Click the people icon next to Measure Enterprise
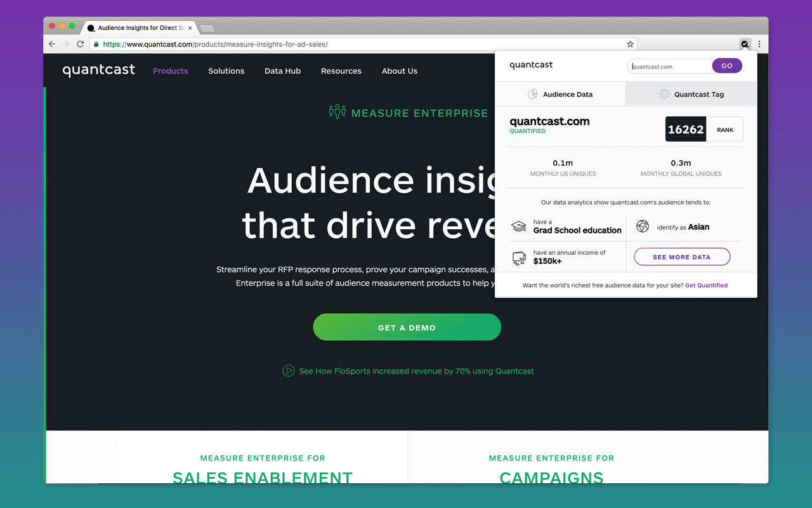The width and height of the screenshot is (812, 508). 337,112
